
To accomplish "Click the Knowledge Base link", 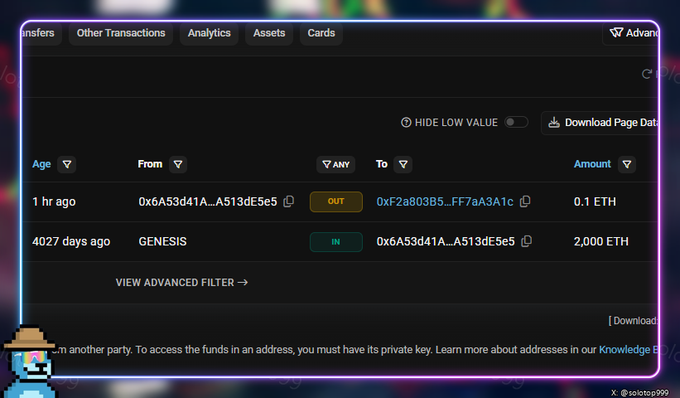I will coord(628,349).
